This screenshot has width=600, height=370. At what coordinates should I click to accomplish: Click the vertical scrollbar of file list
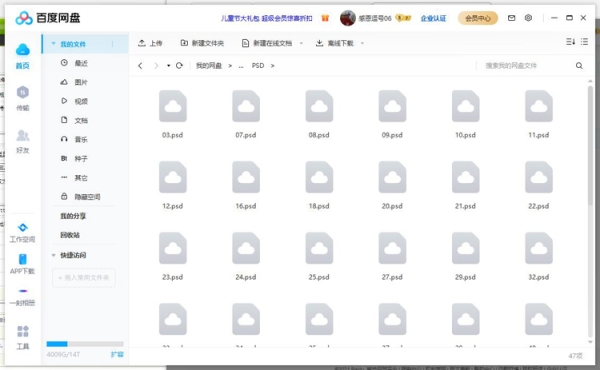pyautogui.click(x=590, y=145)
